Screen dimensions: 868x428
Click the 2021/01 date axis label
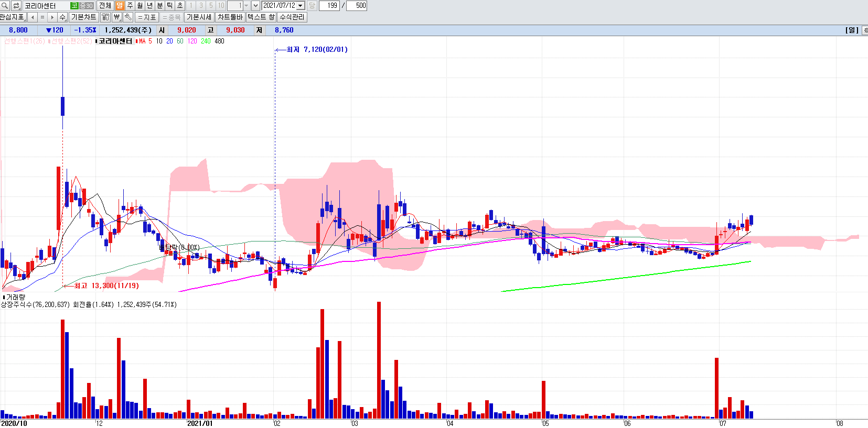point(200,423)
